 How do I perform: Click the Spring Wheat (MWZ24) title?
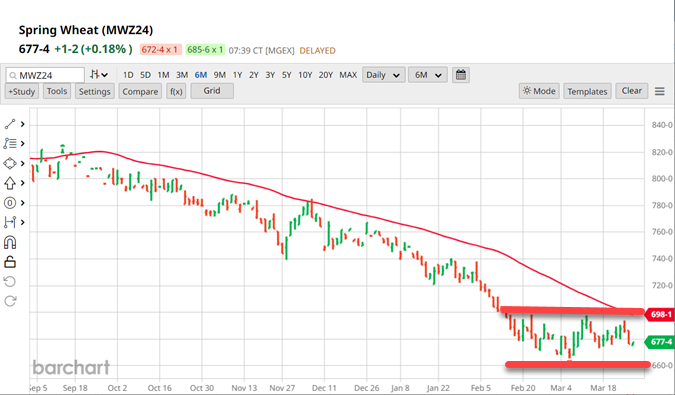[86, 30]
